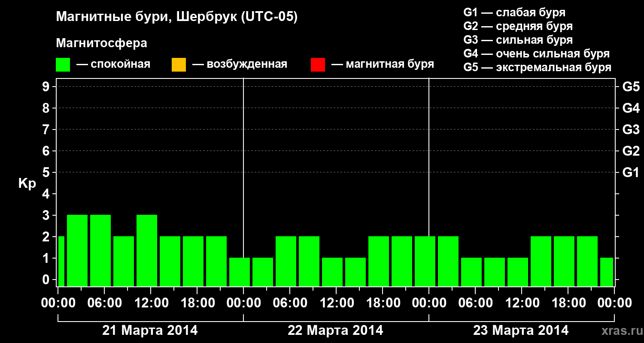The image size is (644, 343).
Task: Click the 06:00 time label for 21 Марта
Action: point(104,303)
